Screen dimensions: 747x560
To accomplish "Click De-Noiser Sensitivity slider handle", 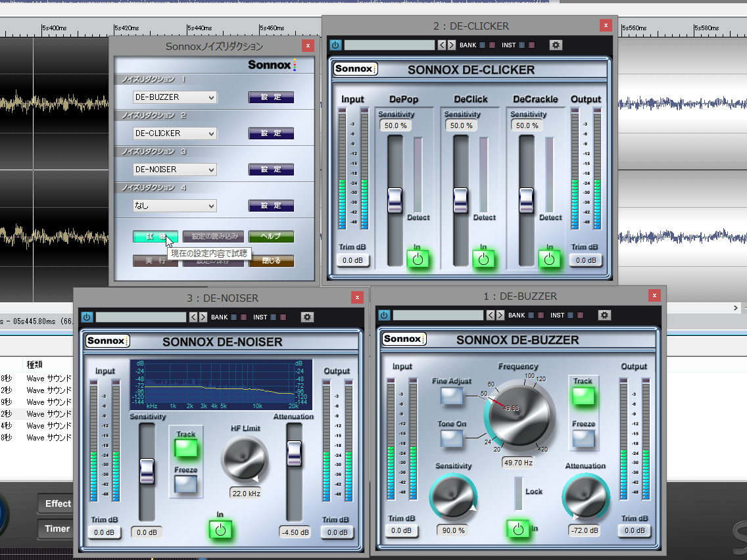I will click(x=147, y=471).
